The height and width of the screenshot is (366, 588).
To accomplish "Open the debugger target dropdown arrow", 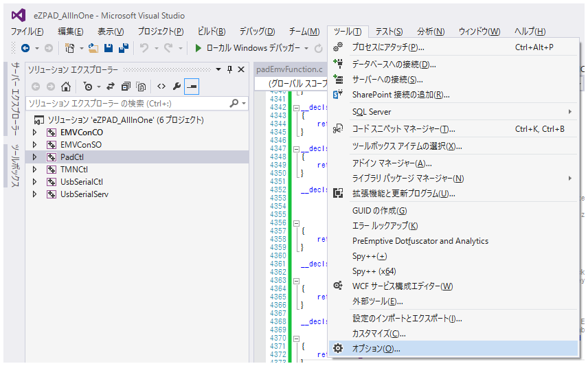I will (306, 48).
